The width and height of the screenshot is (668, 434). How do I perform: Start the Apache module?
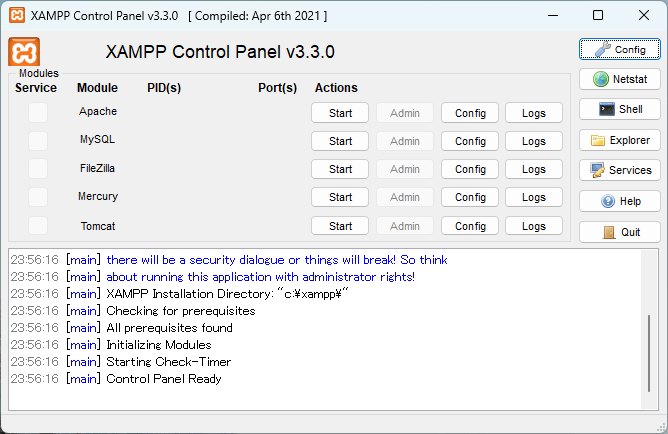point(340,113)
